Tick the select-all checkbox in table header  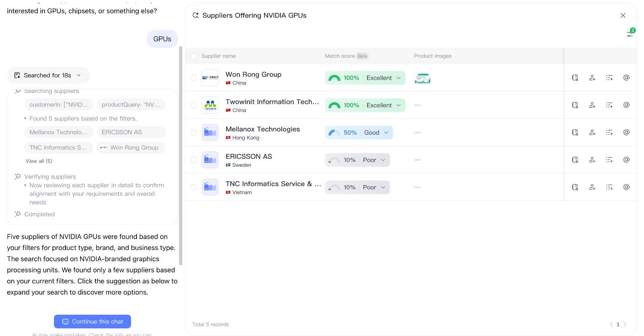tap(194, 56)
